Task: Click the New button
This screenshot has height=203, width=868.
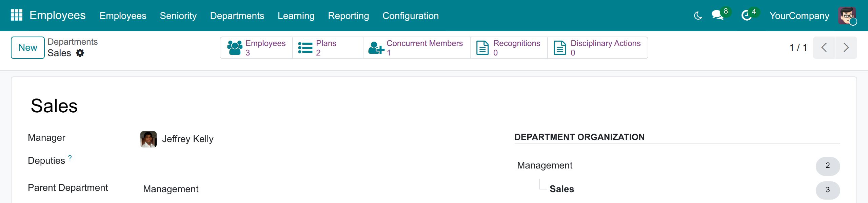Action: tap(28, 48)
